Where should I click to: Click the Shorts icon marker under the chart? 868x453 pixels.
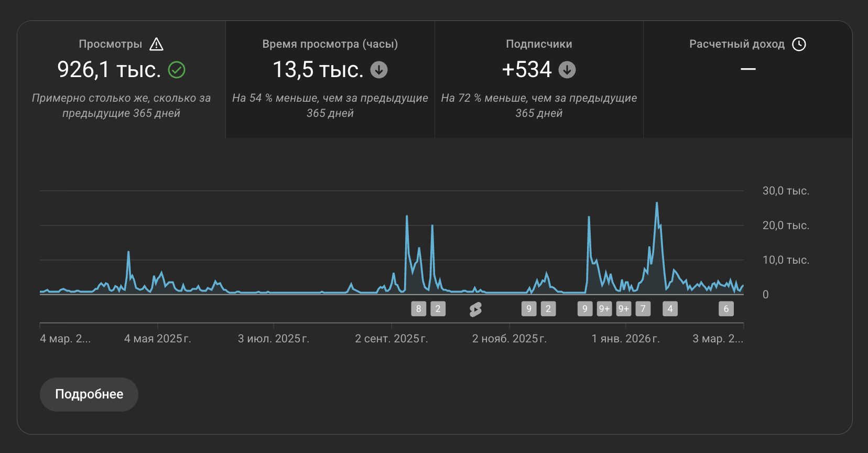click(475, 309)
